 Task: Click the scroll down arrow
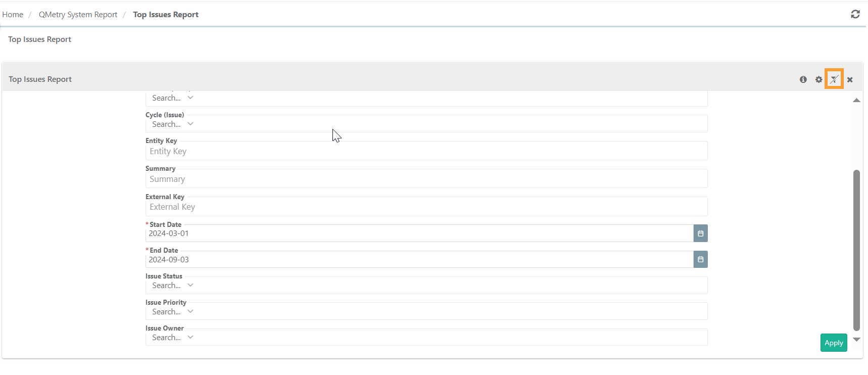[x=856, y=340]
